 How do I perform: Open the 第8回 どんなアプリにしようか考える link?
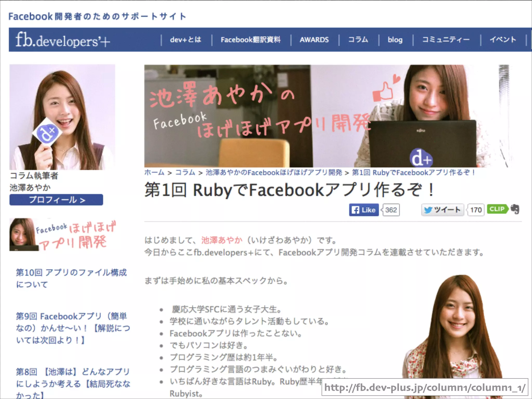[x=73, y=383]
